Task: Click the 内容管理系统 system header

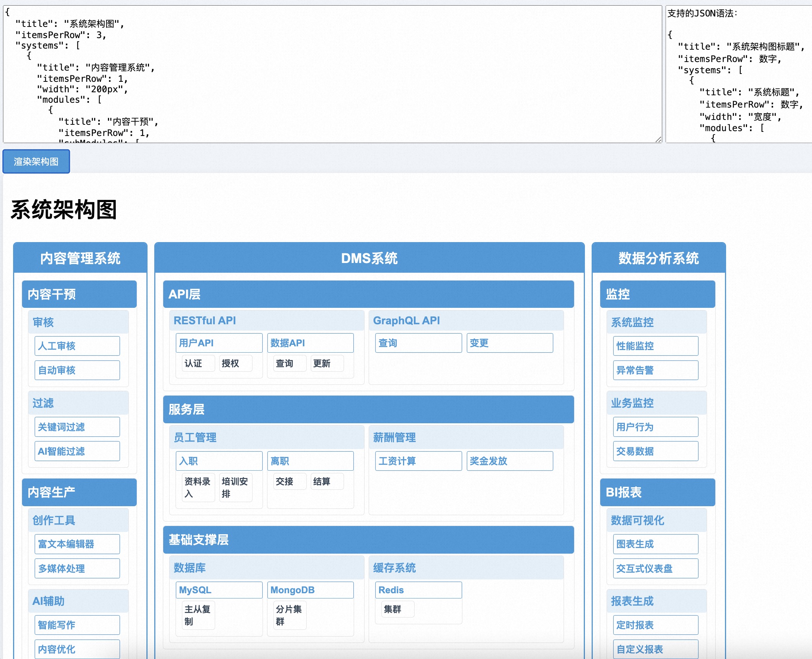Action: [x=80, y=258]
